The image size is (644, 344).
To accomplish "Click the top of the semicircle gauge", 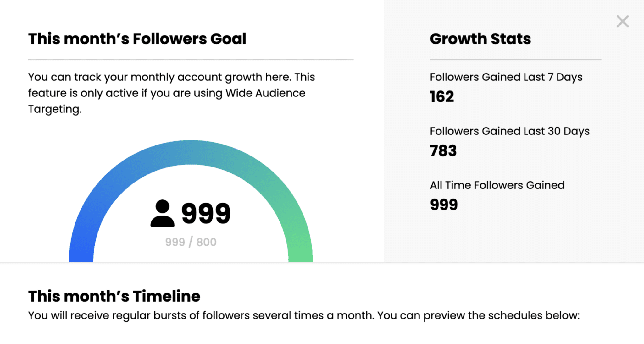I will pos(191,152).
